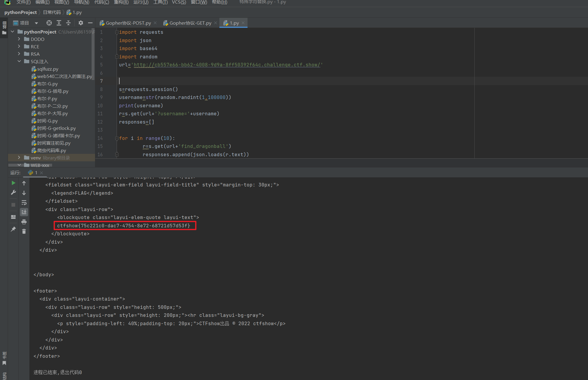Open the 运行(U) menu
The height and width of the screenshot is (380, 588).
click(141, 2)
